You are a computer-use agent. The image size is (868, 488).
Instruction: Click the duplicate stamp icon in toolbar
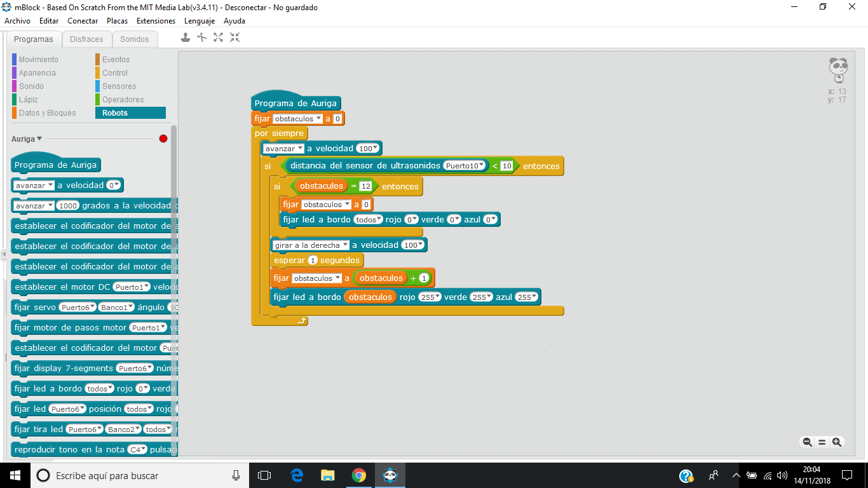[x=186, y=37]
